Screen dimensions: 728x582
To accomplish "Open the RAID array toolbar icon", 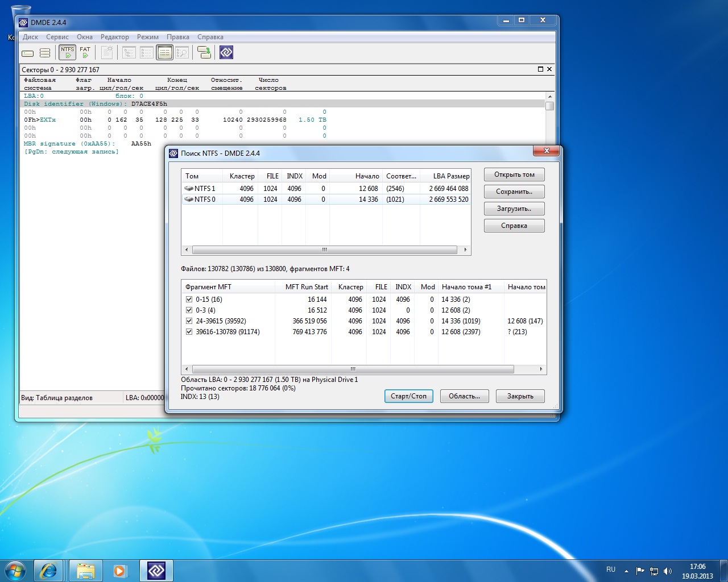I will tap(45, 53).
